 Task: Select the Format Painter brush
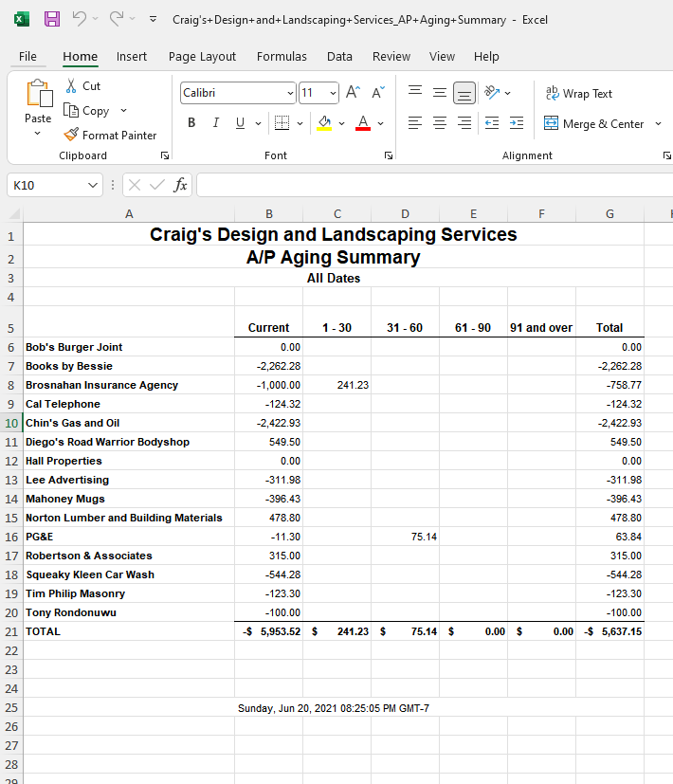pos(71,135)
